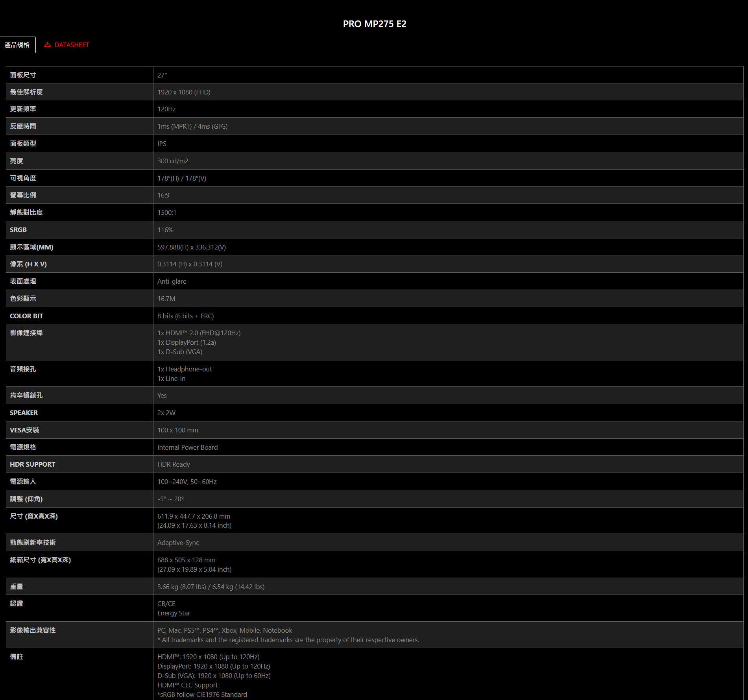
Task: Select the PRO MP275 E2 title
Action: pyautogui.click(x=374, y=24)
